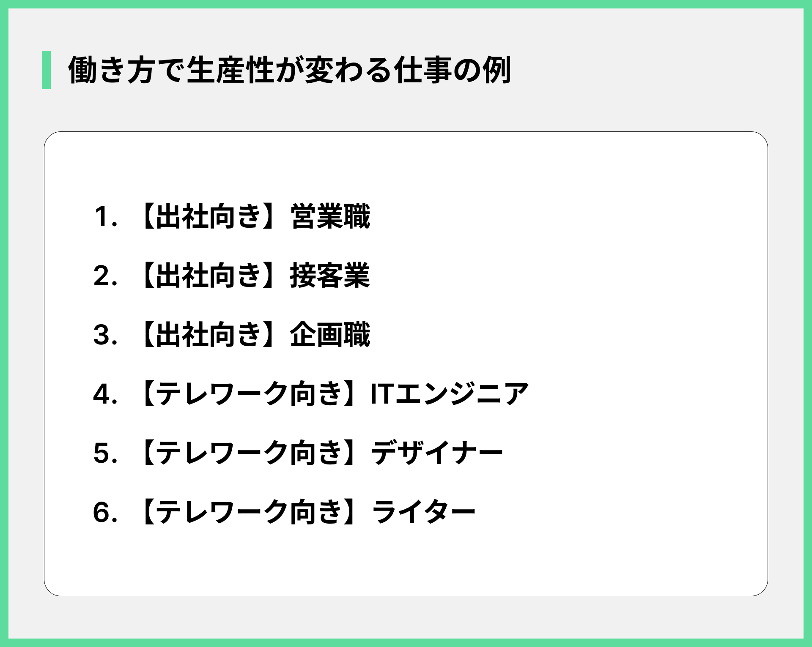Screen dimensions: 812x647
Task: Click the green accent bar beside the heading
Action: 47,70
